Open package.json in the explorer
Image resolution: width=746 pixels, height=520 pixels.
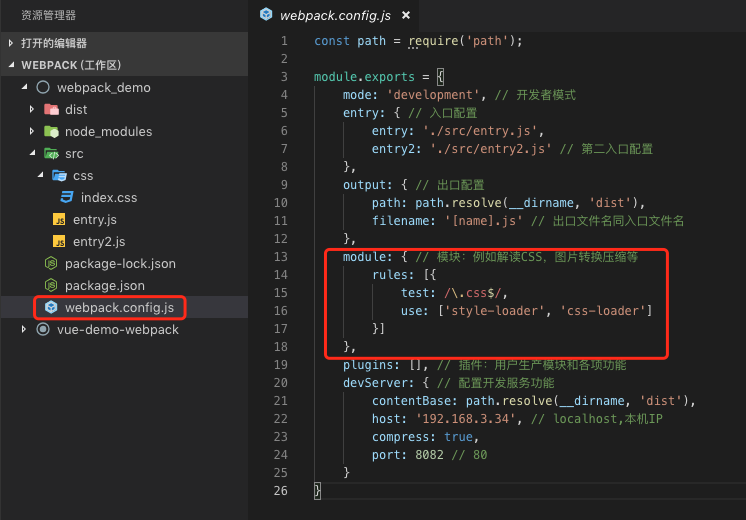click(x=105, y=285)
